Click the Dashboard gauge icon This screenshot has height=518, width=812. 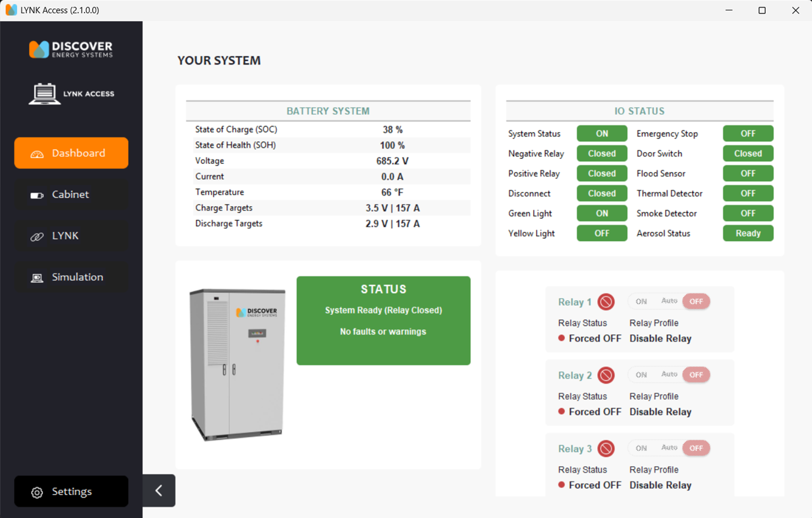point(37,154)
